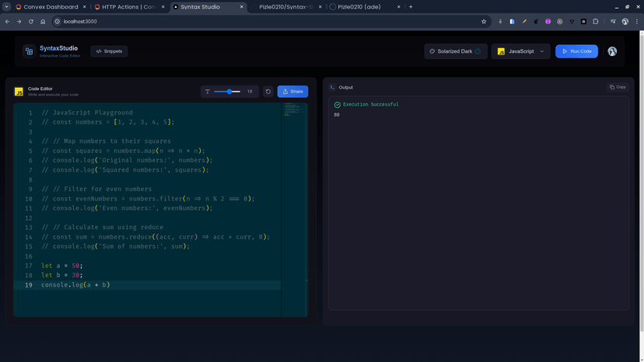
Task: Click the Share button
Action: [292, 92]
